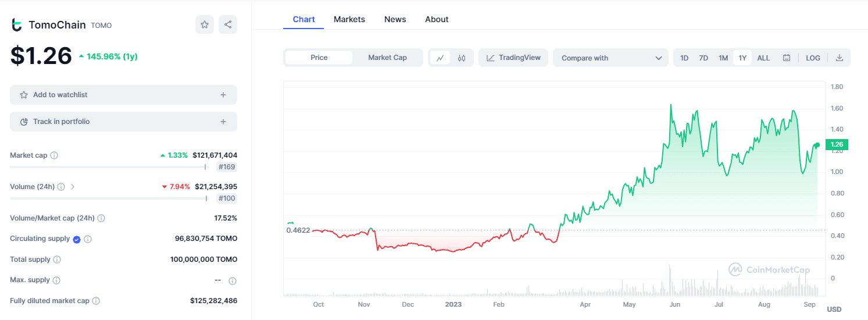Open the Compare with dropdown

coord(611,58)
